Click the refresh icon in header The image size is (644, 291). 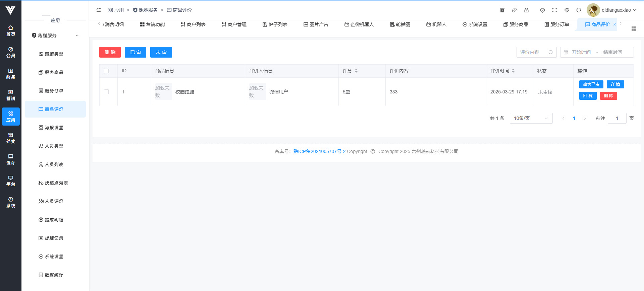(579, 10)
